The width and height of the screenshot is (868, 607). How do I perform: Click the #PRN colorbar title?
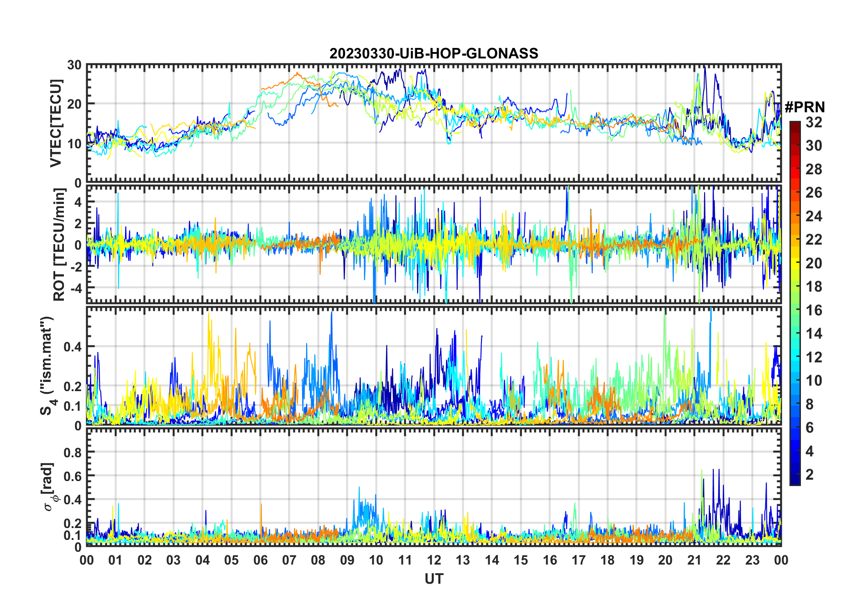pyautogui.click(x=805, y=107)
